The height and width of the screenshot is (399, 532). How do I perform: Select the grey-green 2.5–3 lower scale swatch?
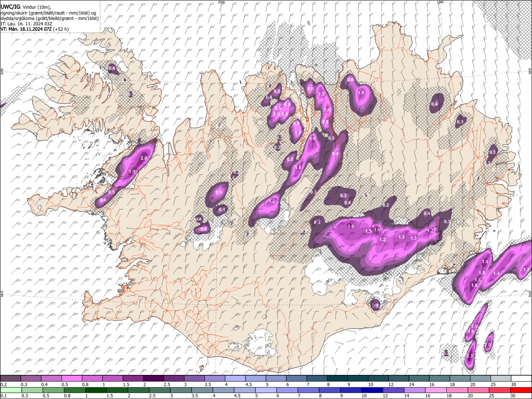[x=160, y=390]
